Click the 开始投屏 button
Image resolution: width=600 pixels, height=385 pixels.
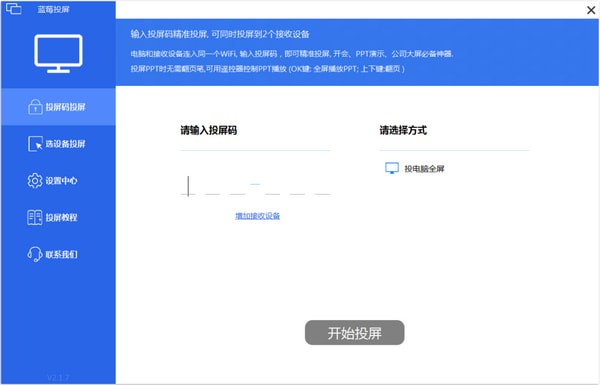coord(354,333)
